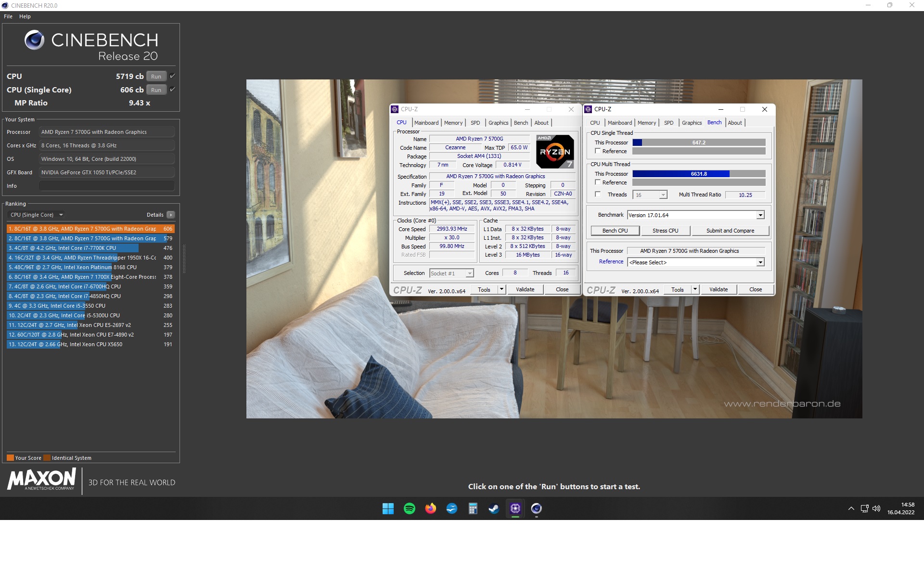Launch Firefox from the taskbar
The image size is (924, 572).
click(x=430, y=509)
